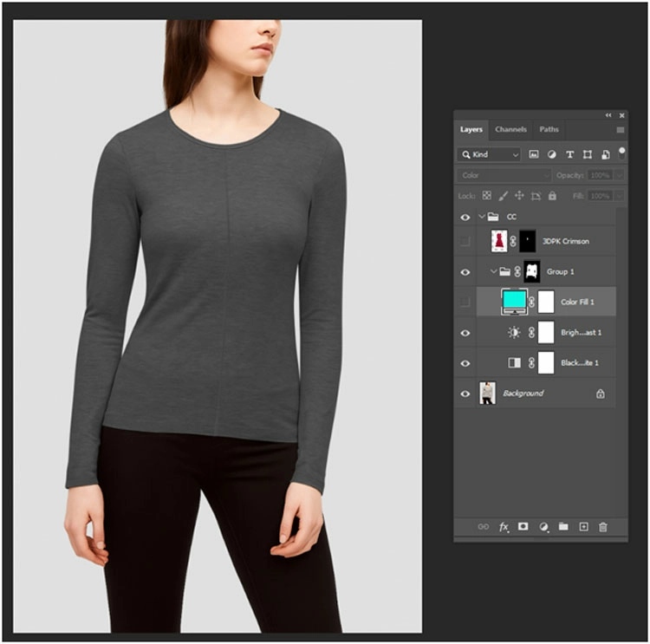Create a new layer plus icon
This screenshot has width=650, height=644.
click(x=583, y=527)
